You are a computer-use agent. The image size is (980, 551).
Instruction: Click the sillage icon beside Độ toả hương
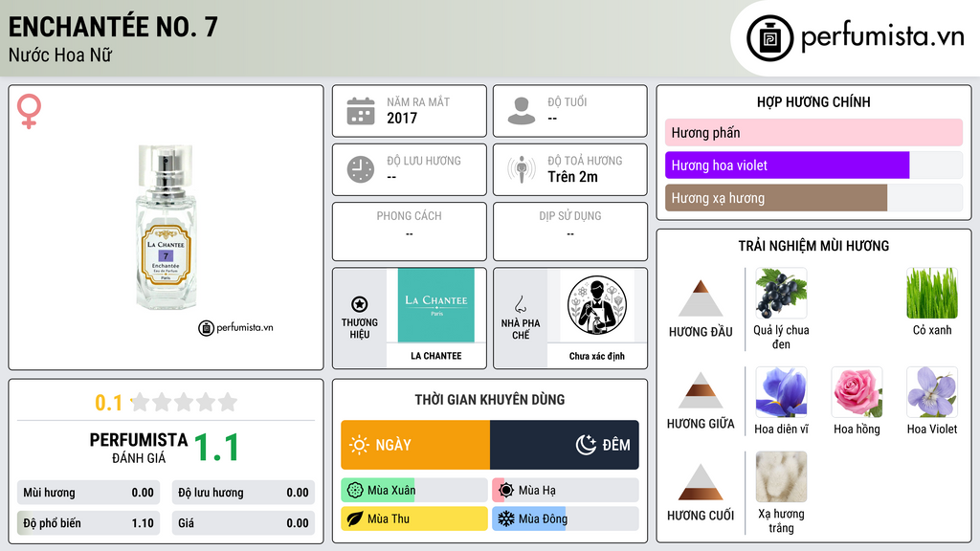click(522, 169)
